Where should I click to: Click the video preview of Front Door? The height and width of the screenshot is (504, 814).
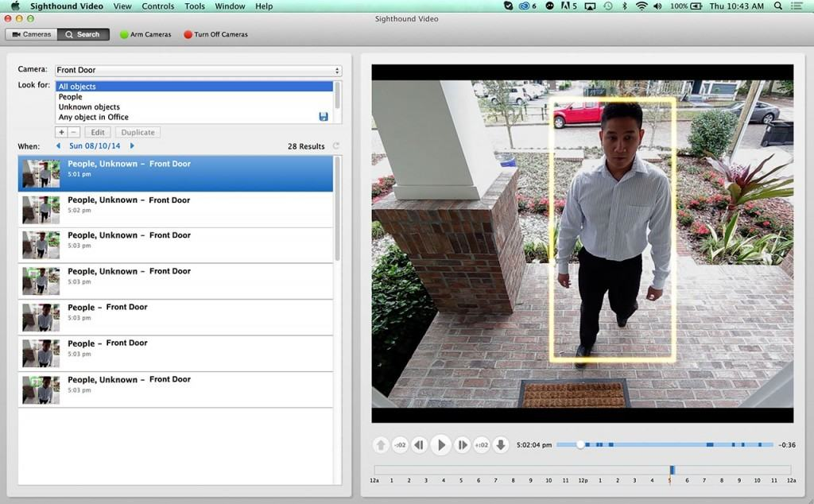tap(583, 243)
